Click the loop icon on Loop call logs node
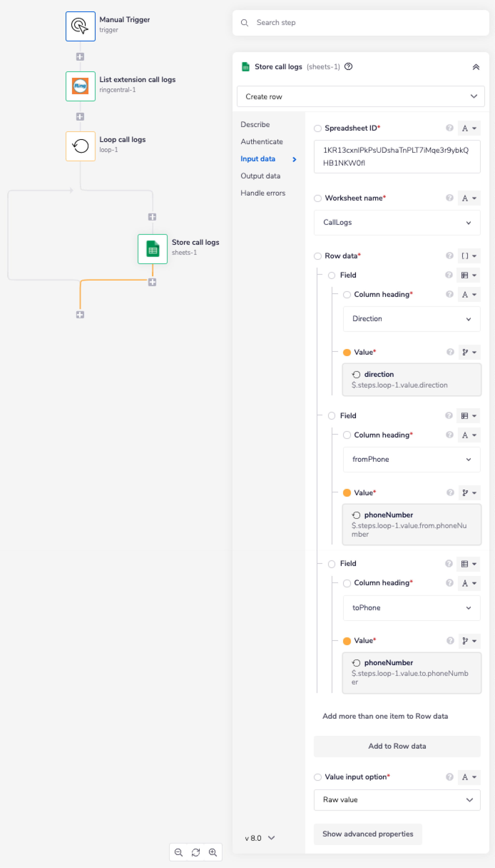 point(80,146)
